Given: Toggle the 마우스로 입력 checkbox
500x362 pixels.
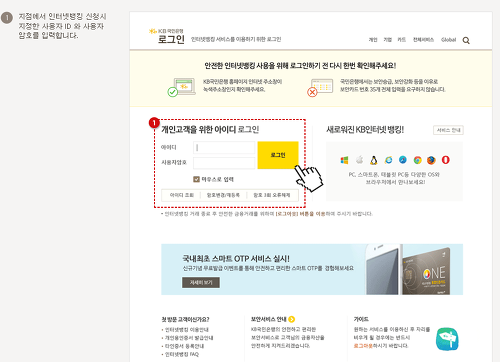Looking at the screenshot, I should [196, 179].
